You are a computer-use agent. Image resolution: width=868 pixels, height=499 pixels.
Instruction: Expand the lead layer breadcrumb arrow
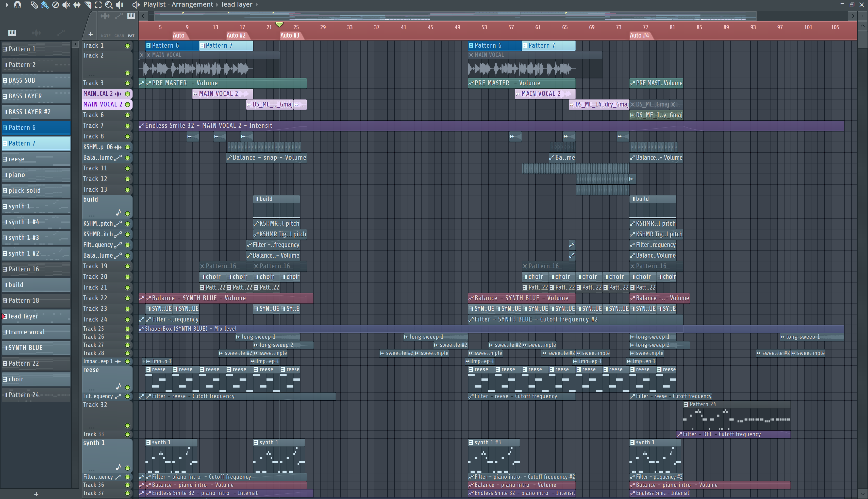coord(257,5)
